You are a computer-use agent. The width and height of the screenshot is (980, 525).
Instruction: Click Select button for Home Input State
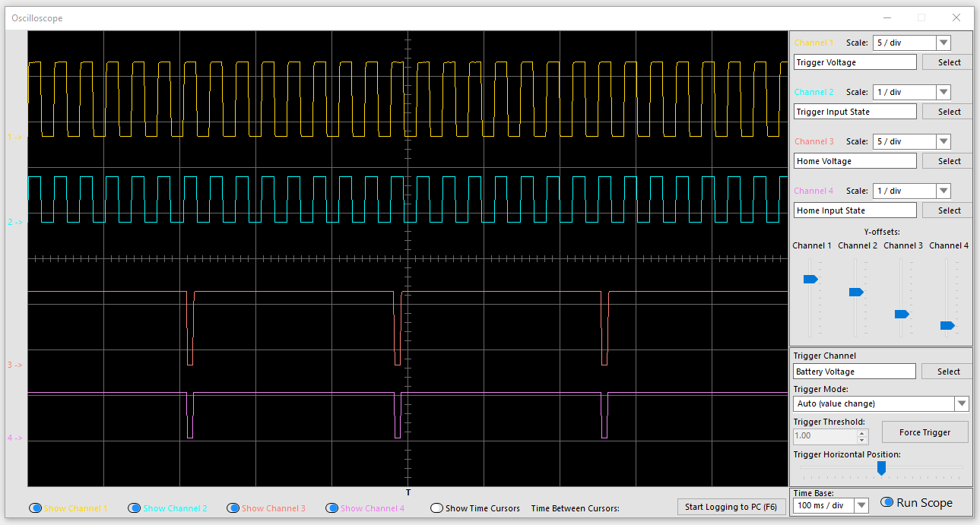pos(948,210)
